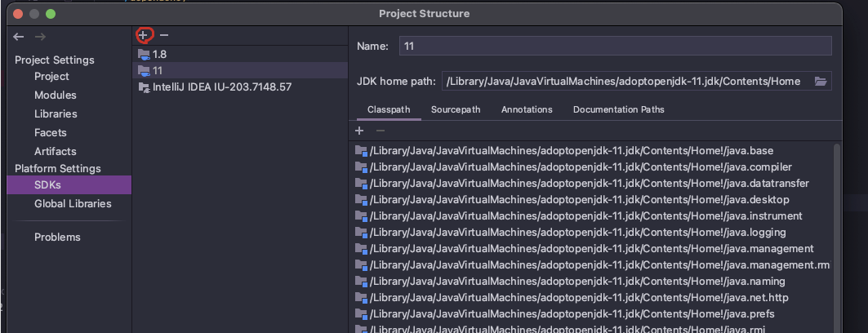Remove selected SDK with minus icon
Image resolution: width=868 pixels, height=333 pixels.
164,35
